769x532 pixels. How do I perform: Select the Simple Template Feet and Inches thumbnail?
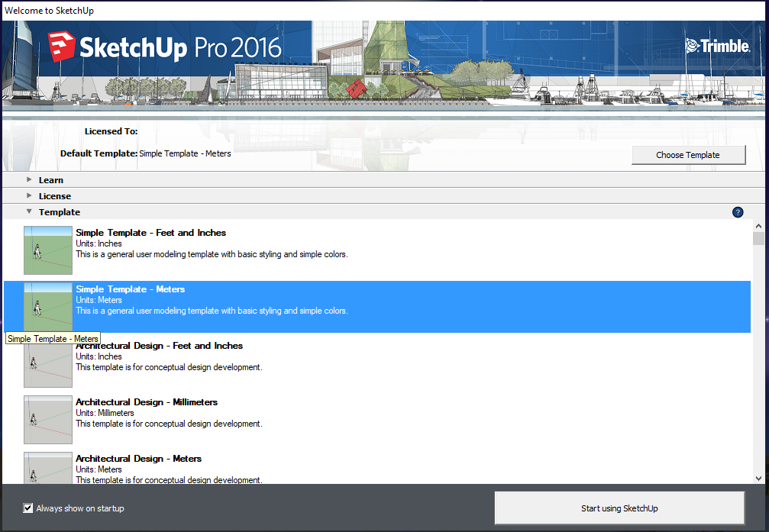(x=48, y=250)
